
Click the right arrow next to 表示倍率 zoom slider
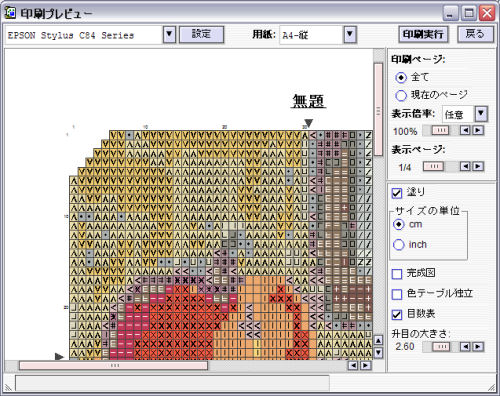click(478, 130)
